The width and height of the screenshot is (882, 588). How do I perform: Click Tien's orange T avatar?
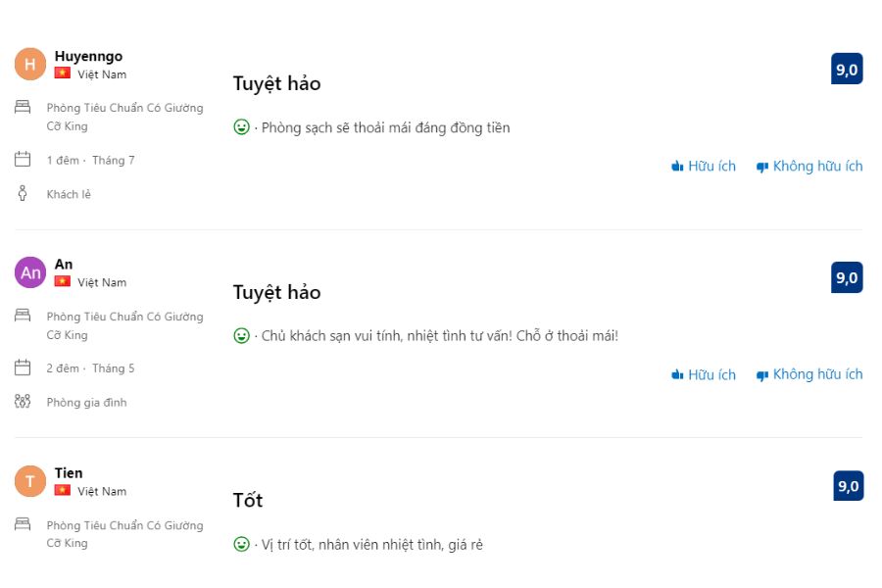pyautogui.click(x=30, y=481)
